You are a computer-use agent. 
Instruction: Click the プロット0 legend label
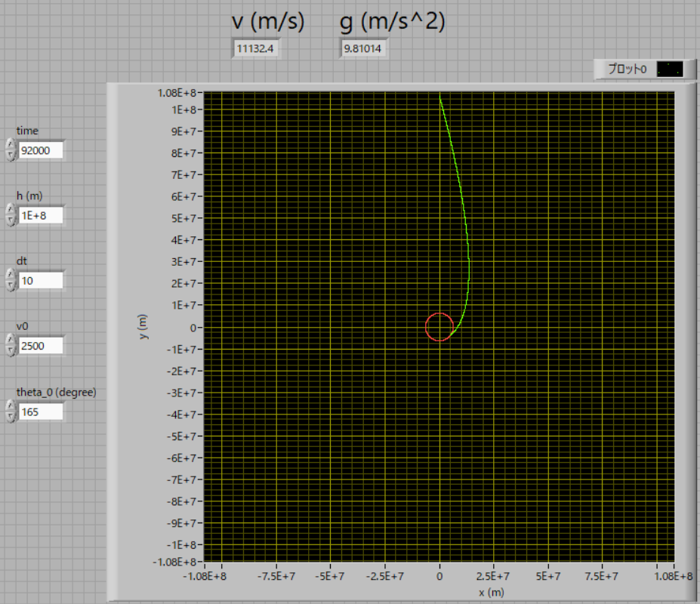click(627, 69)
